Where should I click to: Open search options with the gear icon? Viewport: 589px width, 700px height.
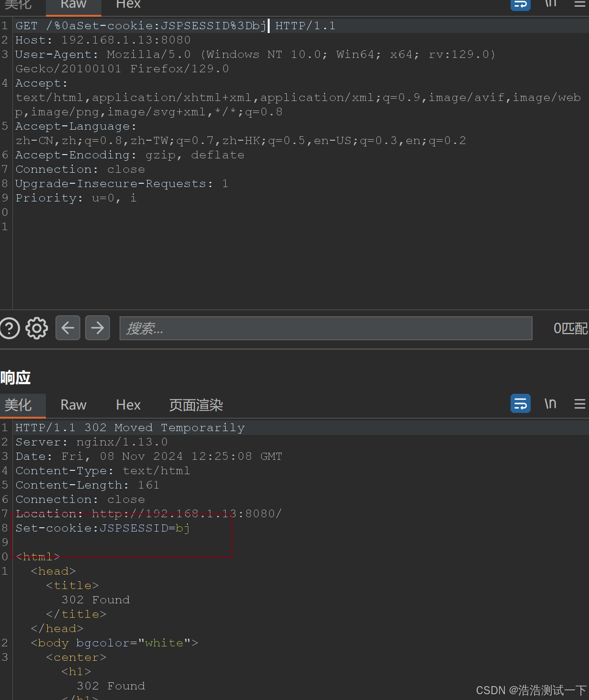pyautogui.click(x=36, y=328)
